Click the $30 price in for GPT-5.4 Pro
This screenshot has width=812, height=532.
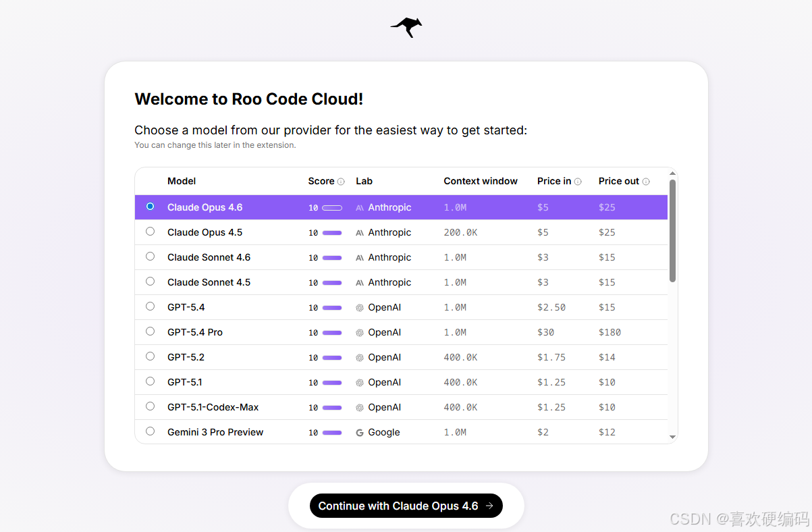tap(545, 333)
